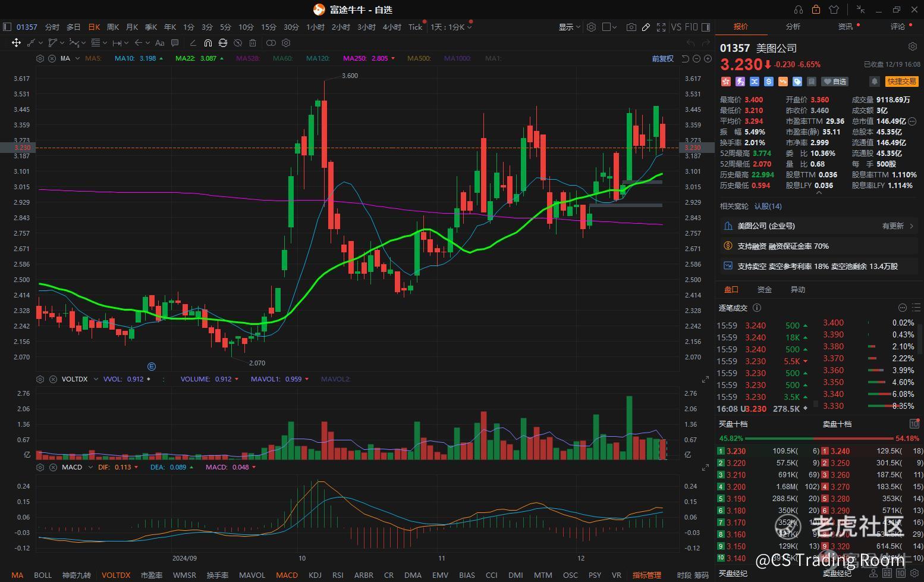Enter fullscreen chart mode
Image resolution: width=924 pixels, height=582 pixels.
[661, 27]
